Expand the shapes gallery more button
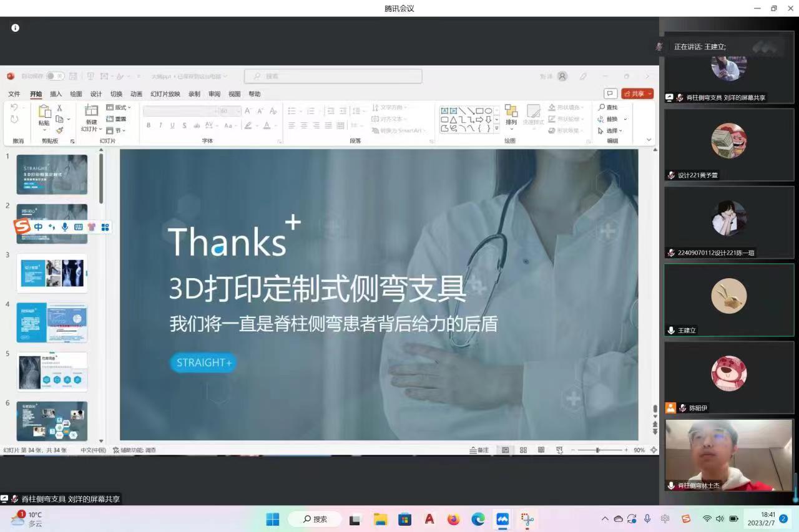The width and height of the screenshot is (799, 532). tap(497, 128)
